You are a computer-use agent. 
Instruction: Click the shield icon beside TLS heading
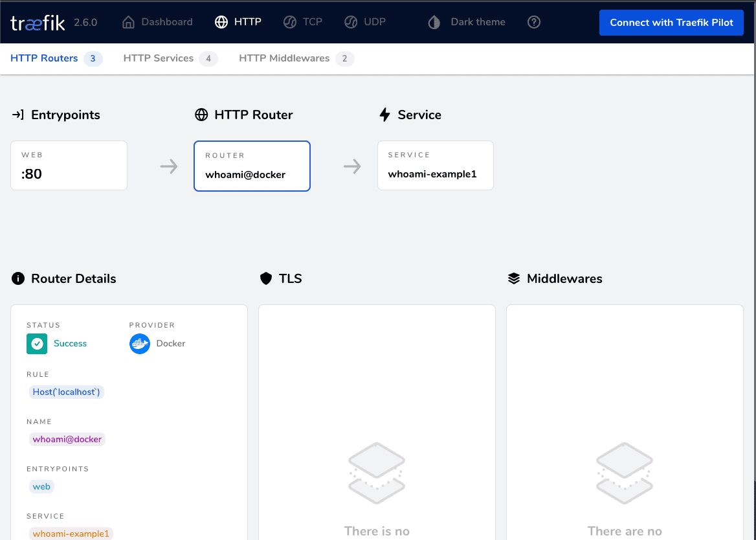(x=265, y=278)
